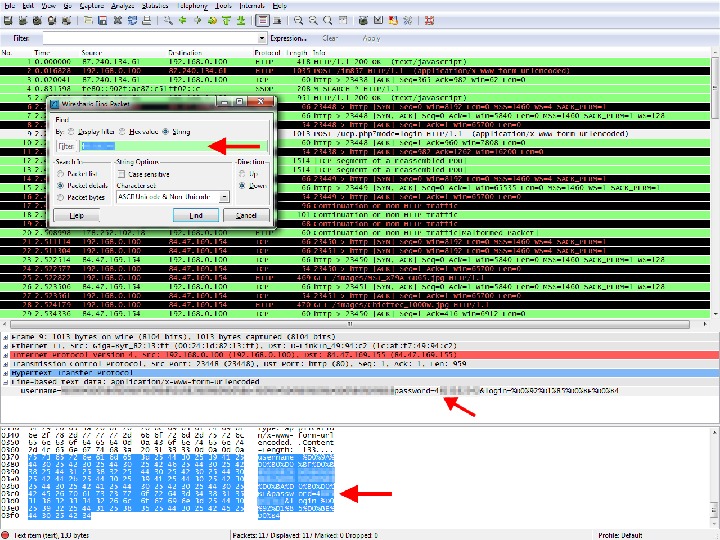
Task: Expand the Frame 9 tree node
Action: (x=6, y=337)
